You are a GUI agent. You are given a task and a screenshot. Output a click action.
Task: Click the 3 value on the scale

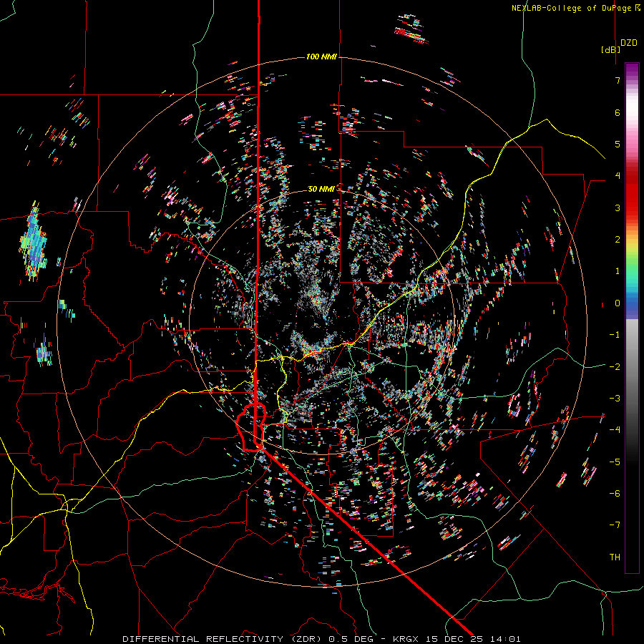pyautogui.click(x=618, y=208)
